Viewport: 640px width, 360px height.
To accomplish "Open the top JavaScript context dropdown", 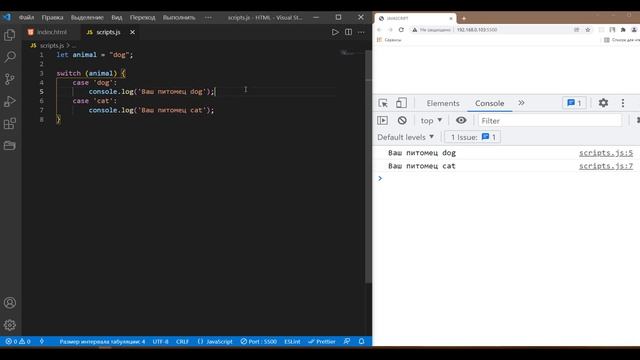I will [x=431, y=120].
